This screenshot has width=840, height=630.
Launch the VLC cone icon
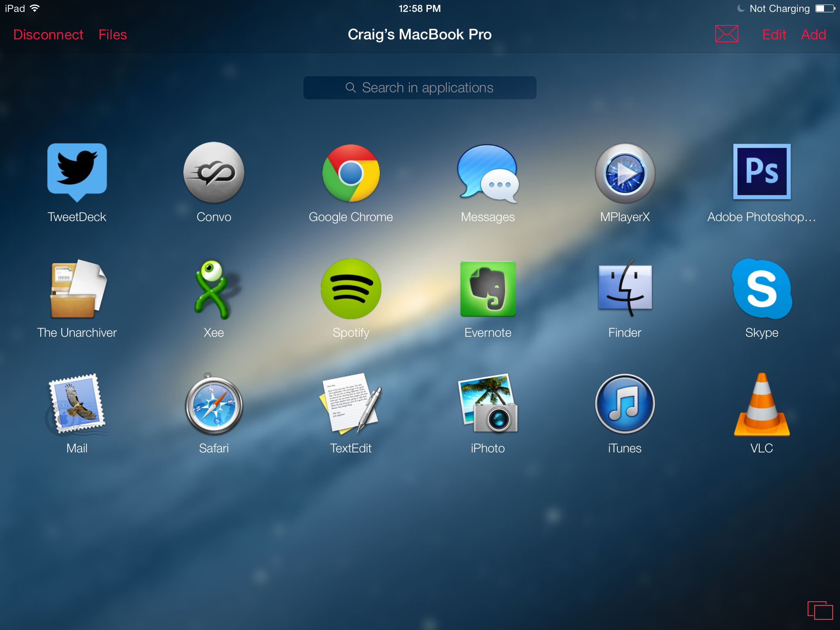[762, 404]
